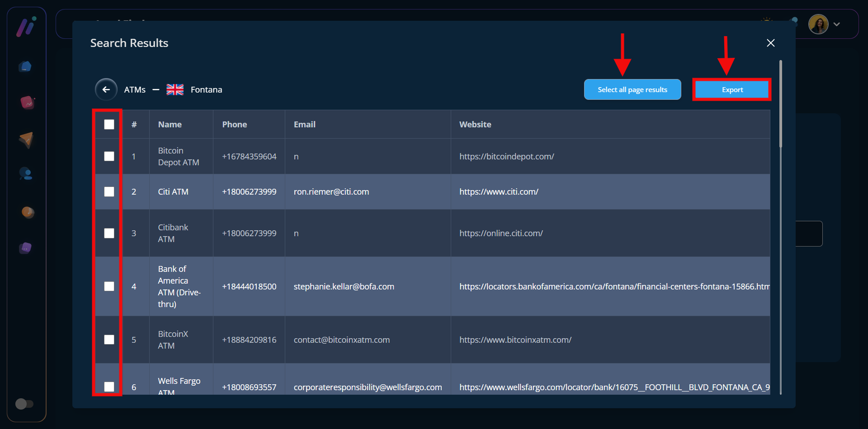
Task: Click the back arrow beside ATMs
Action: 106,89
